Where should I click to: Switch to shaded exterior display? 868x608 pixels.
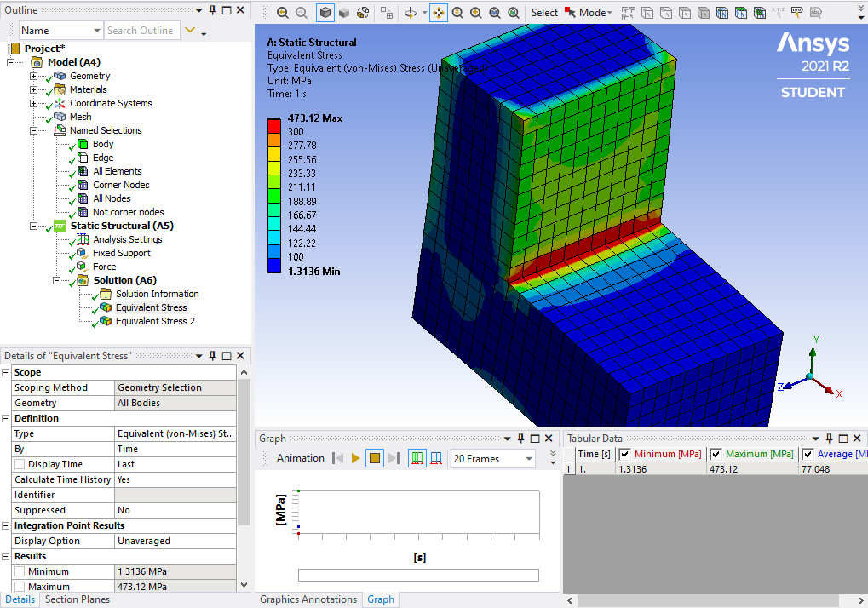coord(344,13)
